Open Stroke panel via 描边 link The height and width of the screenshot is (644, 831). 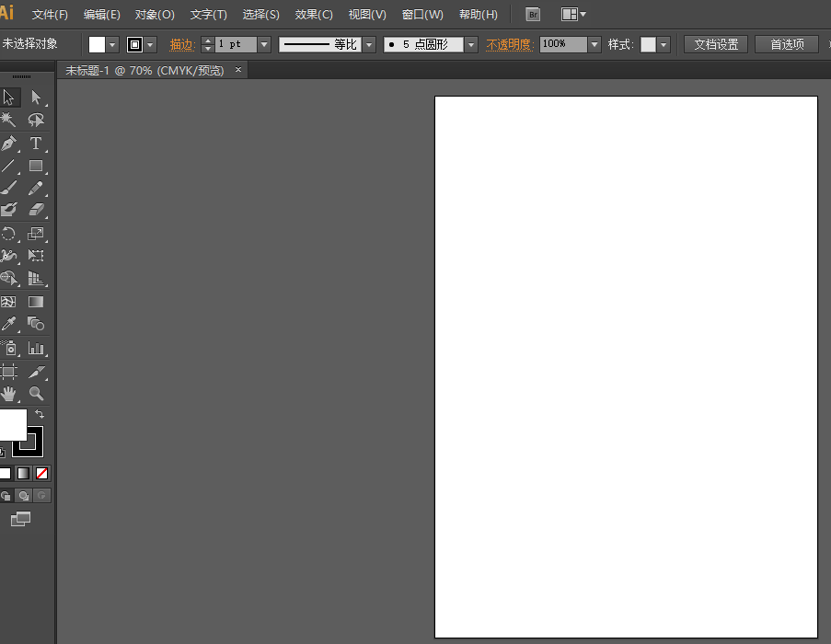click(181, 44)
